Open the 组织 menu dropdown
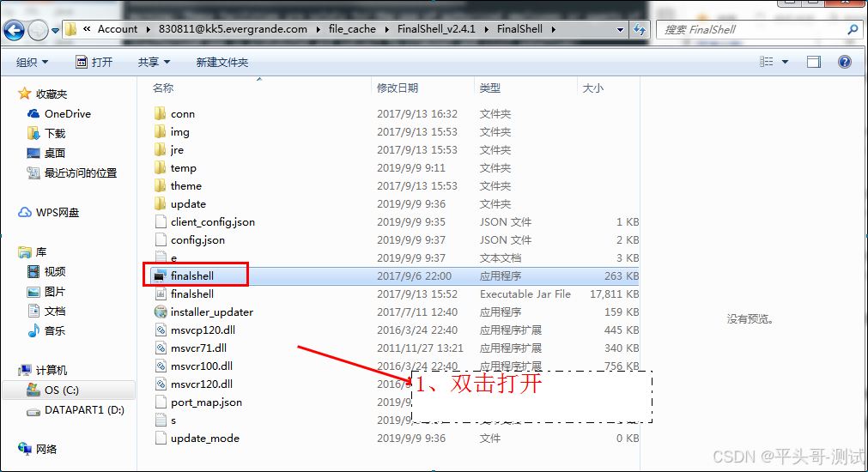Viewport: 868px width, 472px height. click(32, 62)
